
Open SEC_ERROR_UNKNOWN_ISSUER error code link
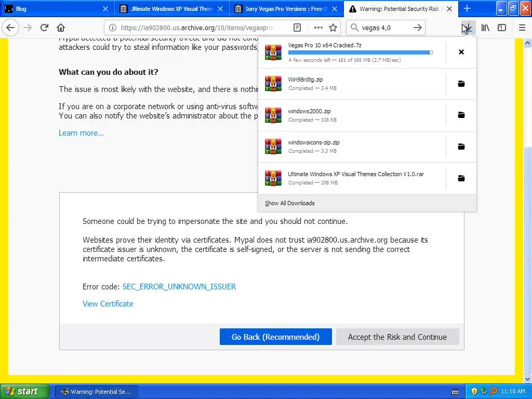(x=179, y=287)
